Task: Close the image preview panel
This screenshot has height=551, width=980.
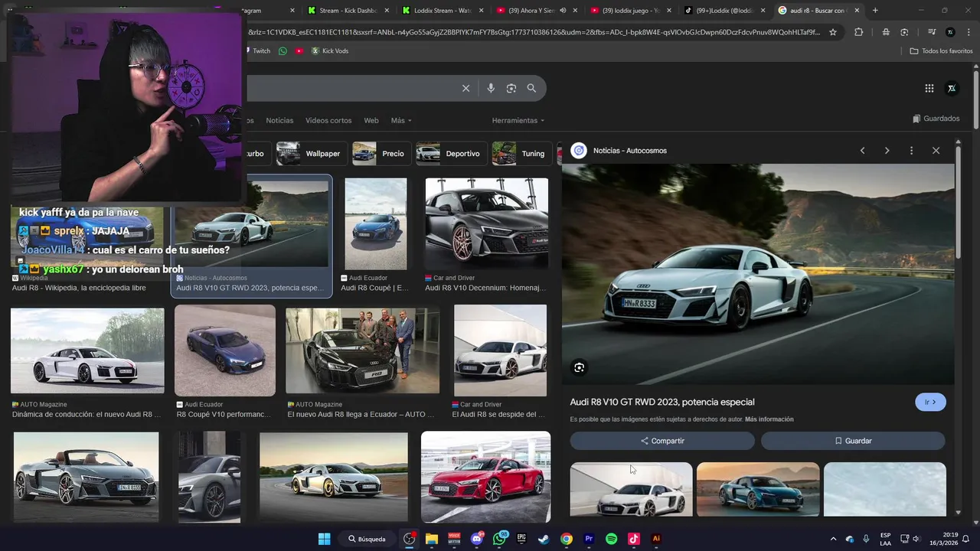Action: coord(936,151)
